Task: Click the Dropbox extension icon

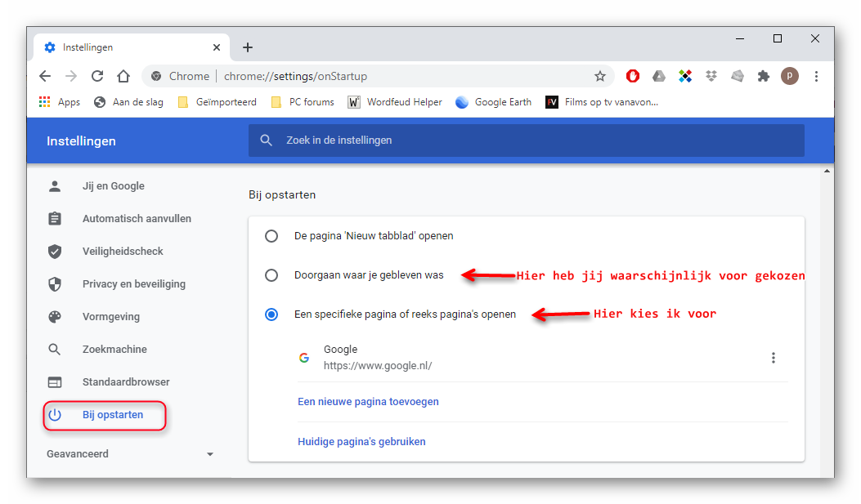Action: [711, 76]
